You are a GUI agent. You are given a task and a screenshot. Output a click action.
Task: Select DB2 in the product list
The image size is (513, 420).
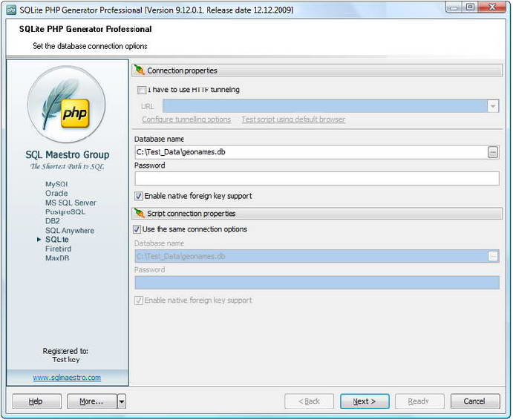pyautogui.click(x=53, y=221)
